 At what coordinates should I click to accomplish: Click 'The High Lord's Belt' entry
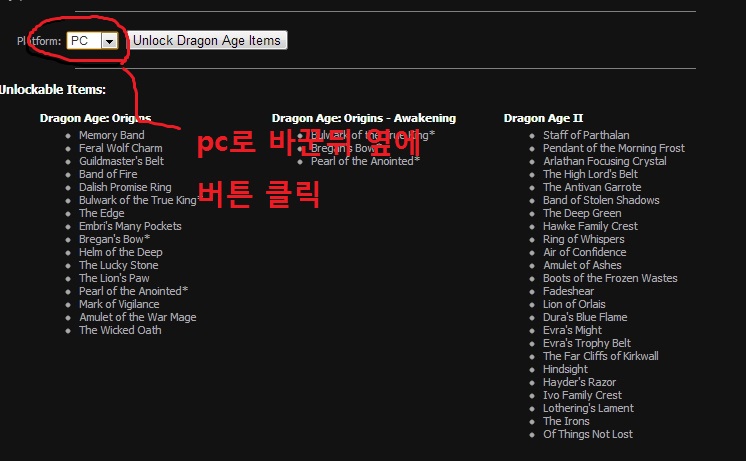click(590, 174)
